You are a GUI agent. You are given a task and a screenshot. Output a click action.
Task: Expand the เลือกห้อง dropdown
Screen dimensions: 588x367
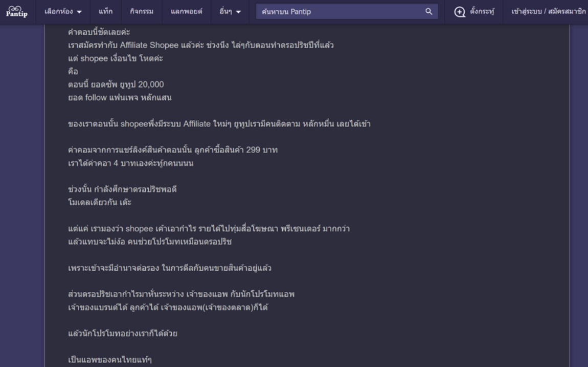pyautogui.click(x=62, y=12)
